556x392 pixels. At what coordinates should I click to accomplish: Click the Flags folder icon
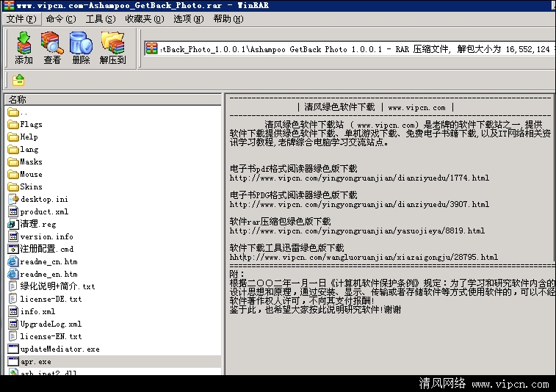pos(13,125)
